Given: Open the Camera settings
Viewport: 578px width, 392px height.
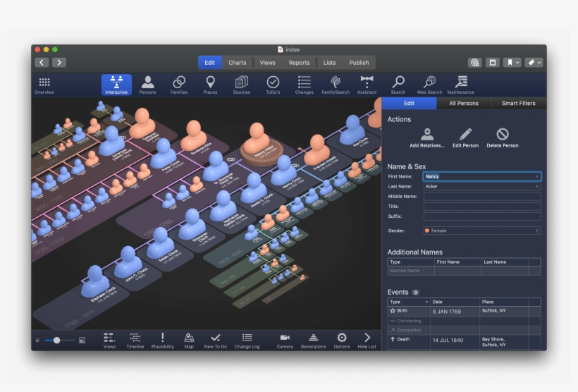Looking at the screenshot, I should pos(285,339).
